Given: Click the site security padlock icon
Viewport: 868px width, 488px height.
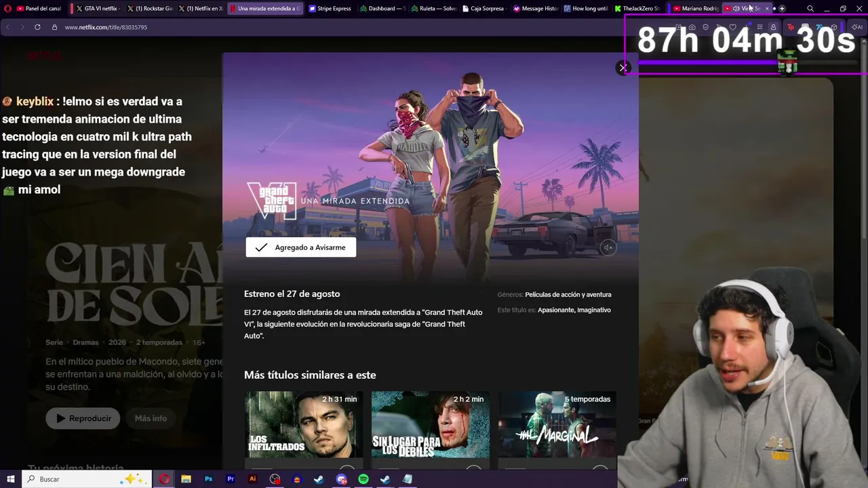Looking at the screenshot, I should [55, 27].
